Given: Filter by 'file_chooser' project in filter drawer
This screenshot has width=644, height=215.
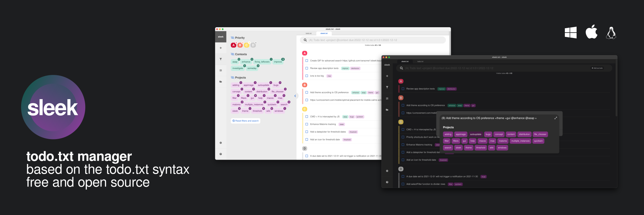Looking at the screenshot, I should [x=278, y=91].
